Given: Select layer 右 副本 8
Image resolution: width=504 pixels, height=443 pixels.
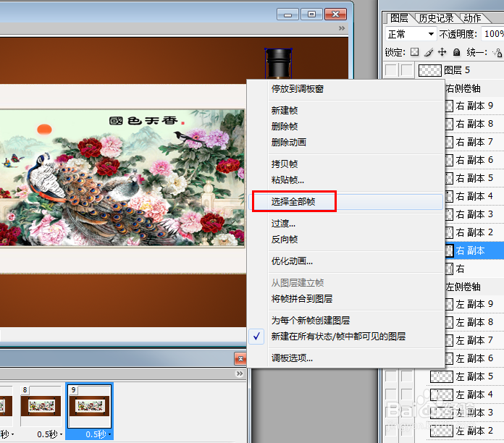Looking at the screenshot, I should pyautogui.click(x=474, y=124).
